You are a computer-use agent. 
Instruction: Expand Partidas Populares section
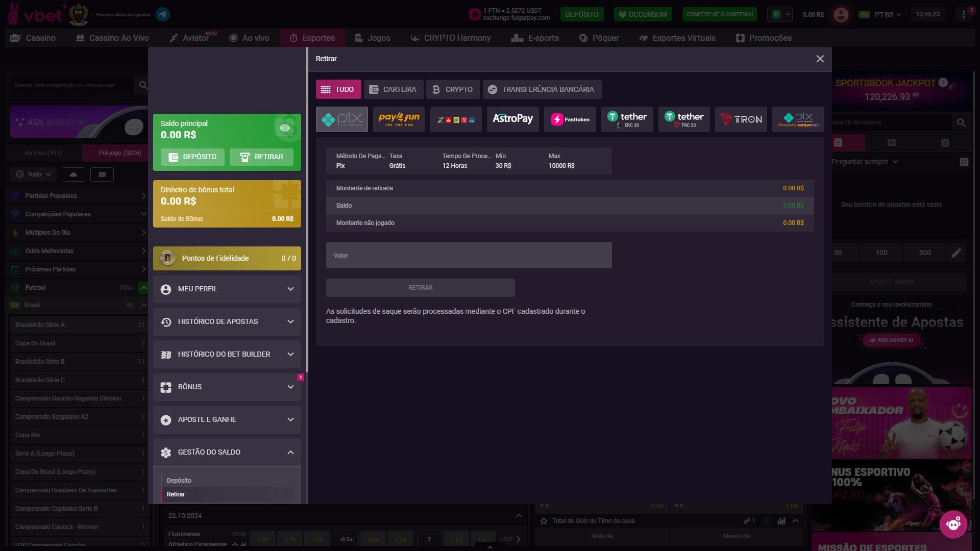tap(77, 196)
